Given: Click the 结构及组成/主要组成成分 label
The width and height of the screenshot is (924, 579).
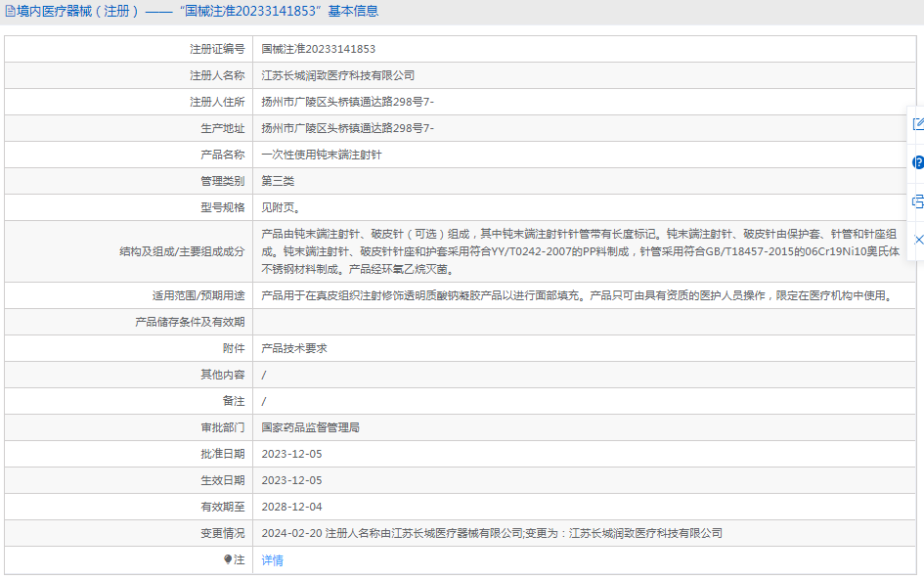Looking at the screenshot, I should coord(182,251).
